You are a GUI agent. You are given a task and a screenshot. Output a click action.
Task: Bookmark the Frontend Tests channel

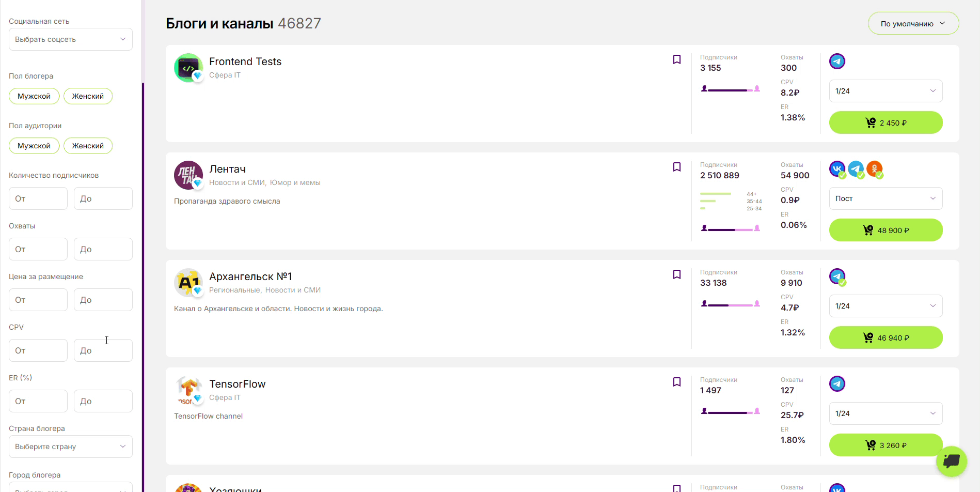pyautogui.click(x=676, y=59)
